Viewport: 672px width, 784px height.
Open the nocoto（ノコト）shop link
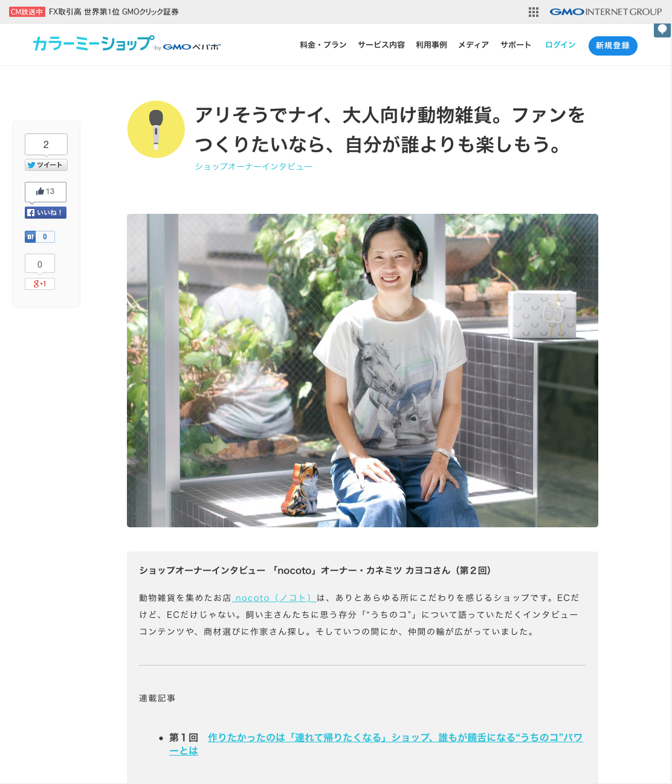274,598
